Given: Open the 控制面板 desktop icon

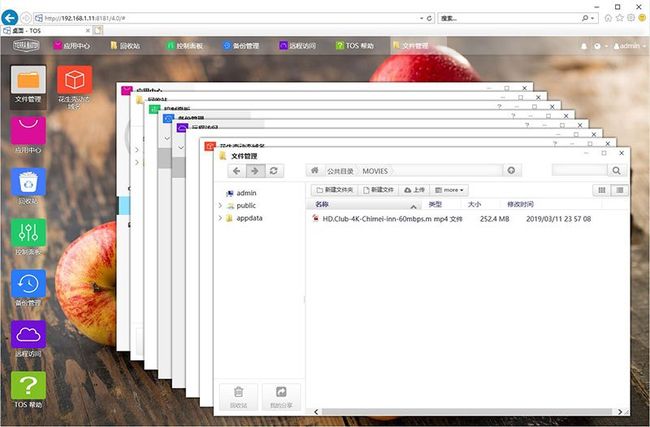Looking at the screenshot, I should [28, 237].
